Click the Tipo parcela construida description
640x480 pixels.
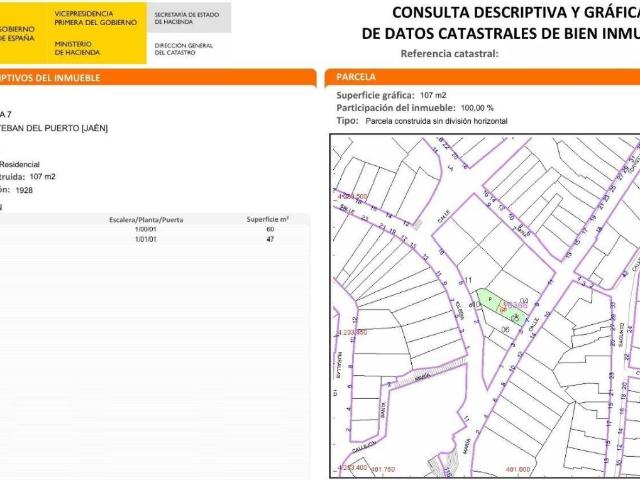[x=422, y=120]
